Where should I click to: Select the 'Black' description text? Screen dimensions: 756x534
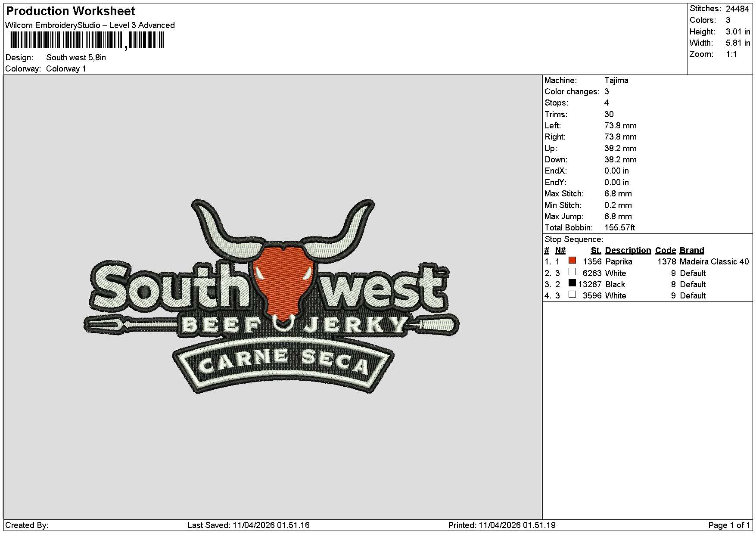pyautogui.click(x=615, y=285)
